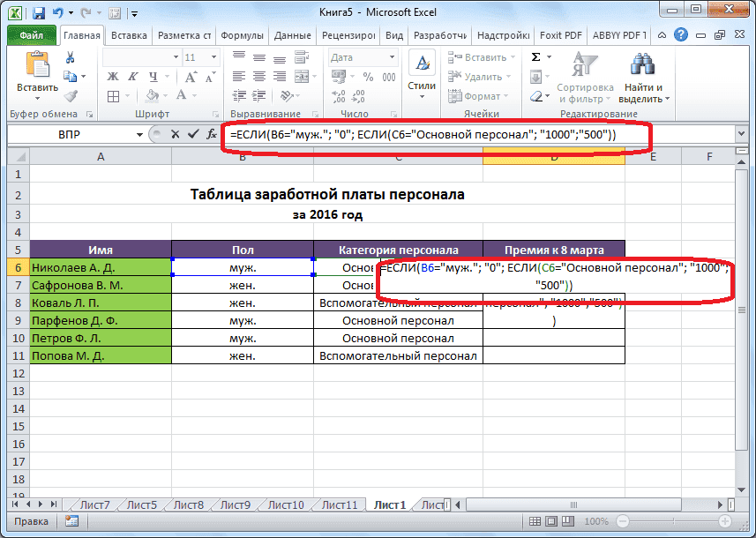Select cell B7 containing жен.

243,286
